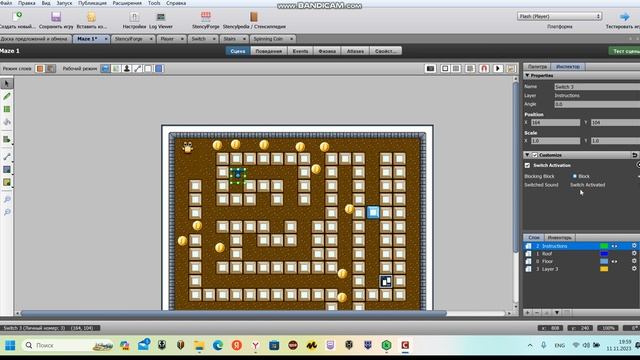This screenshot has height=360, width=640.
Task: Open the Log Viewer
Action: pos(161,17)
